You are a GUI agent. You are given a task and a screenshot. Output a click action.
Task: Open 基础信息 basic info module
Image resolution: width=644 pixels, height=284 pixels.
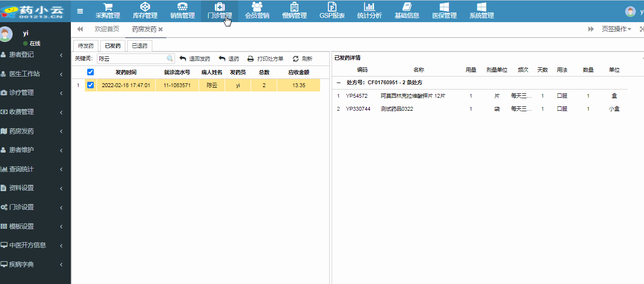point(407,11)
